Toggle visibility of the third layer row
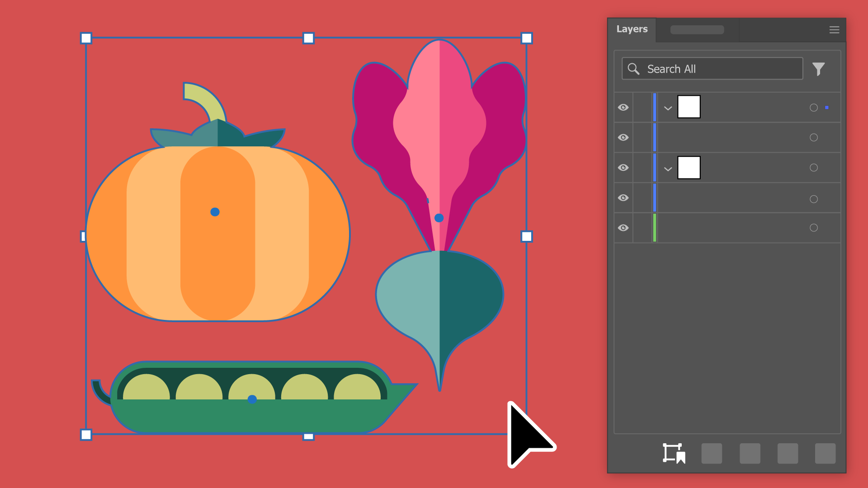The image size is (868, 488). click(x=623, y=168)
